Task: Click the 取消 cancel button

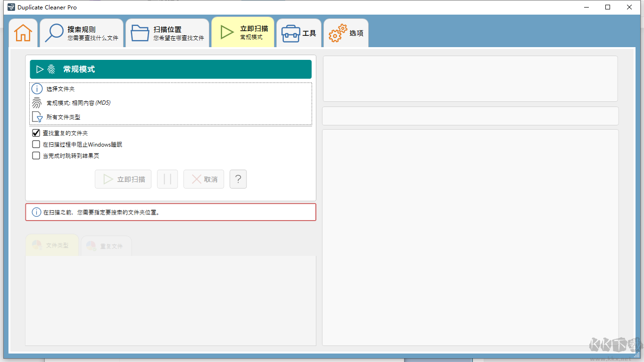Action: tap(203, 179)
